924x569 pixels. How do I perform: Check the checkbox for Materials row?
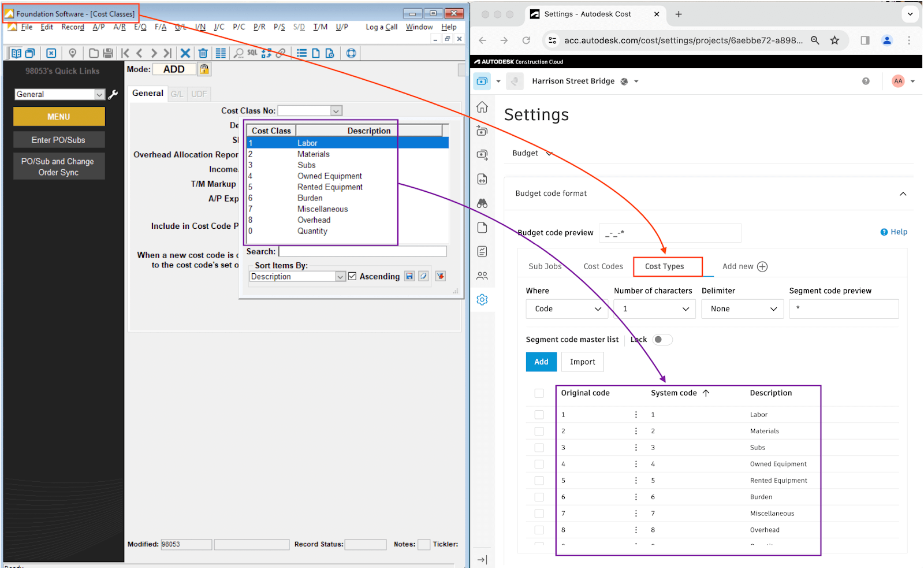(x=539, y=431)
